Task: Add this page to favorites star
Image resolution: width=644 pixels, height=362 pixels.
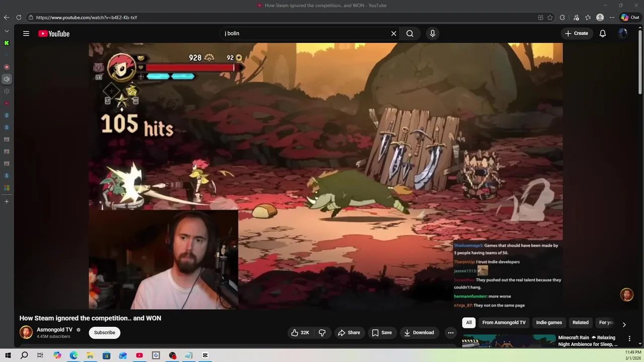Action: (550, 18)
